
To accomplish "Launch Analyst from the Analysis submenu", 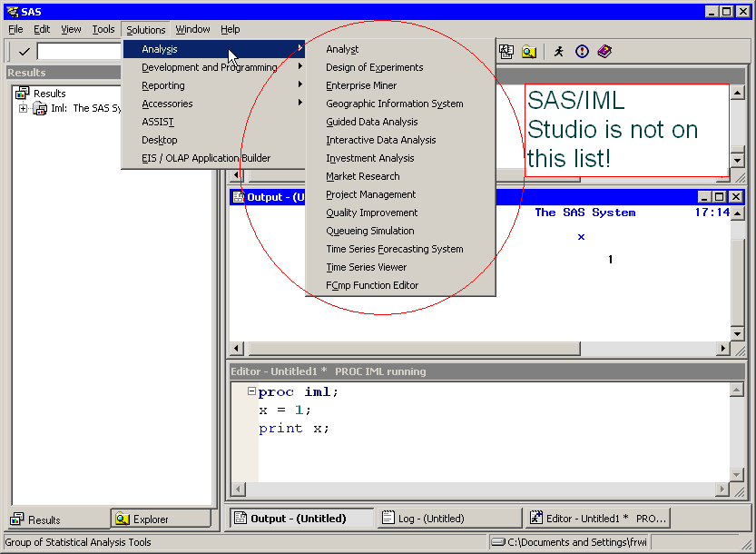I will pos(400,49).
